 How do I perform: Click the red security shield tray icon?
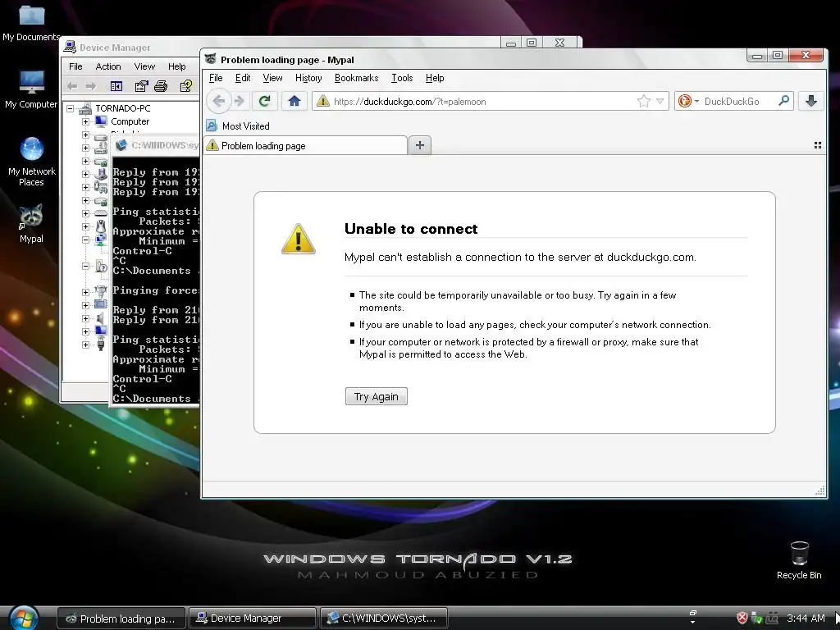[742, 619]
